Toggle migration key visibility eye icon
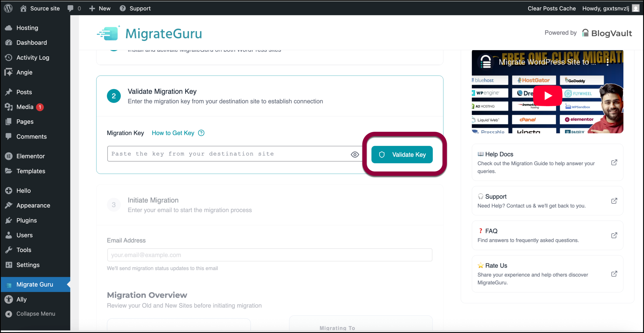Screen dimensions: 644x333 pyautogui.click(x=355, y=154)
